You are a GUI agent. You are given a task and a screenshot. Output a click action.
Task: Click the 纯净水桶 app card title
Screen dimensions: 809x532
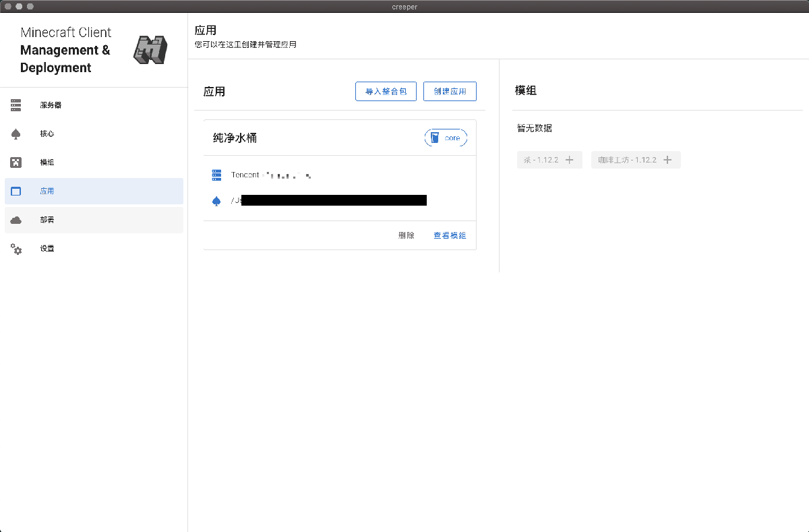coord(235,138)
